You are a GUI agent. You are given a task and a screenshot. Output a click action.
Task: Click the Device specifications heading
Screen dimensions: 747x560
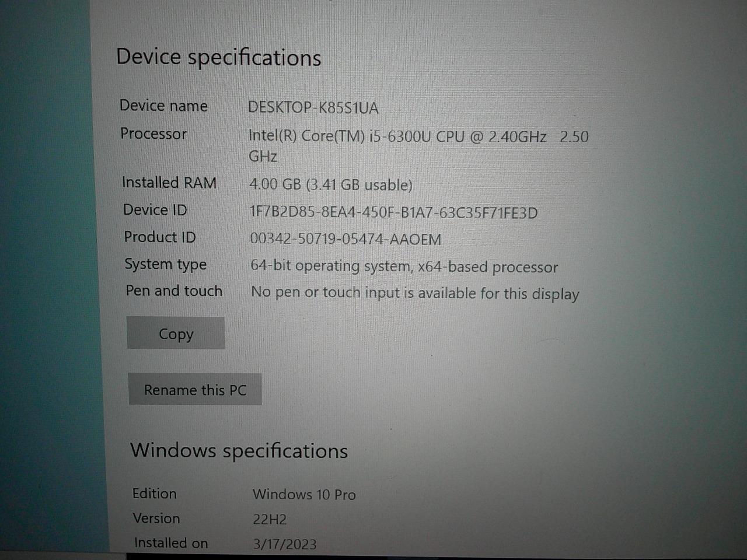[219, 57]
